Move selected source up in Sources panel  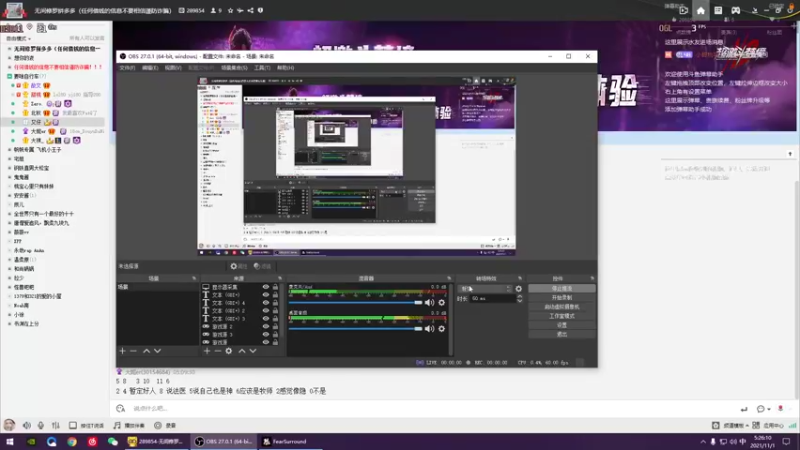click(x=242, y=351)
